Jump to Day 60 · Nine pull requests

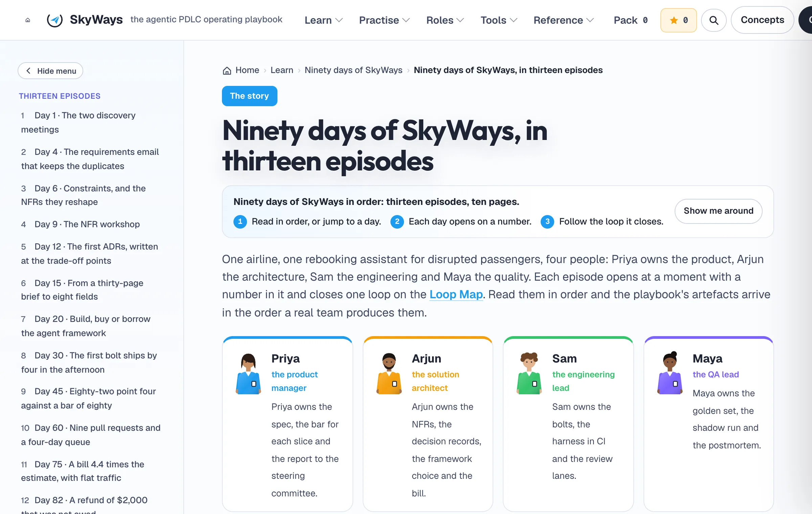click(91, 435)
